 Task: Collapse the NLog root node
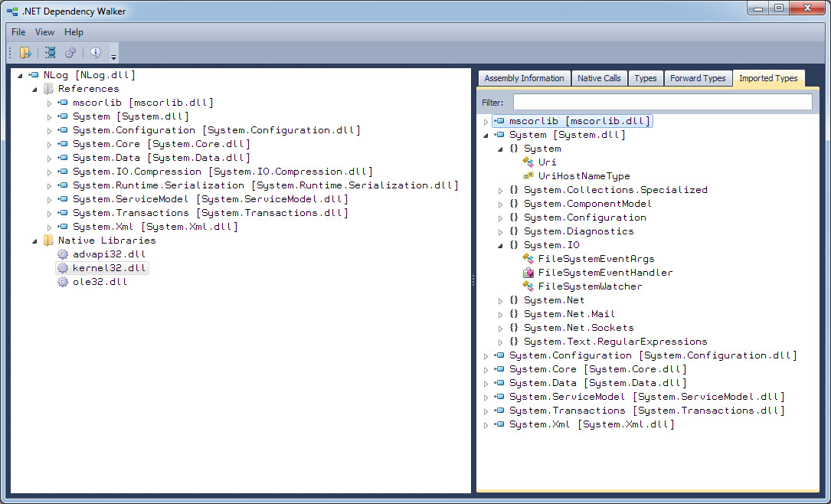tap(20, 76)
